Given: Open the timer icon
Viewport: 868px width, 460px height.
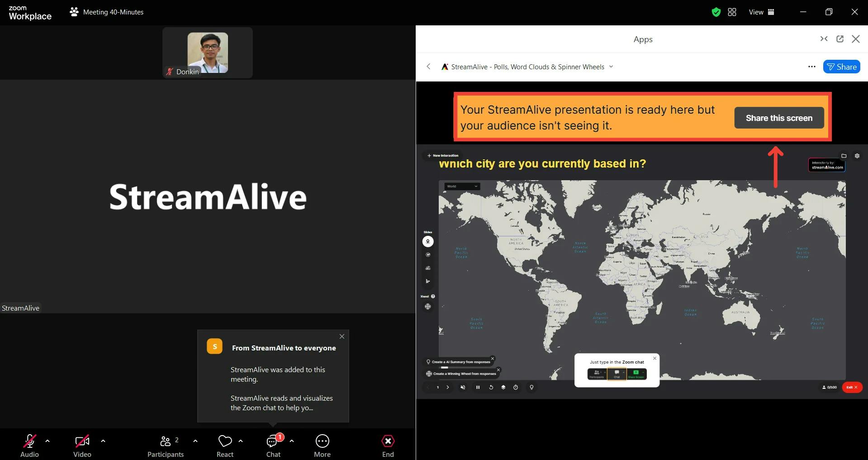Looking at the screenshot, I should (x=516, y=388).
